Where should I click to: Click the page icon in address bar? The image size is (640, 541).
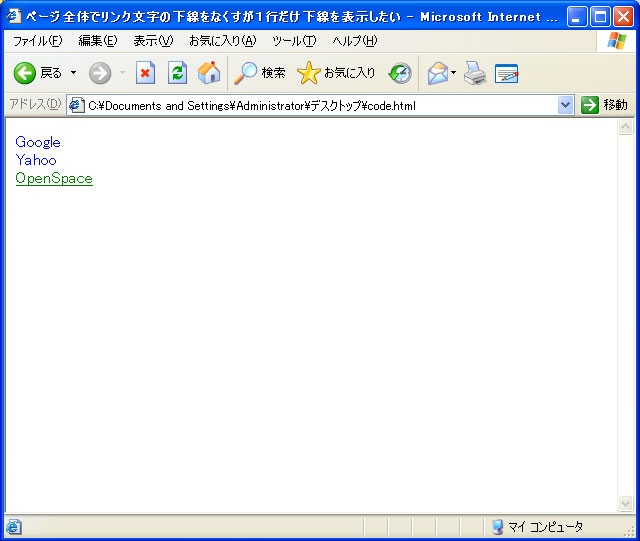point(77,105)
